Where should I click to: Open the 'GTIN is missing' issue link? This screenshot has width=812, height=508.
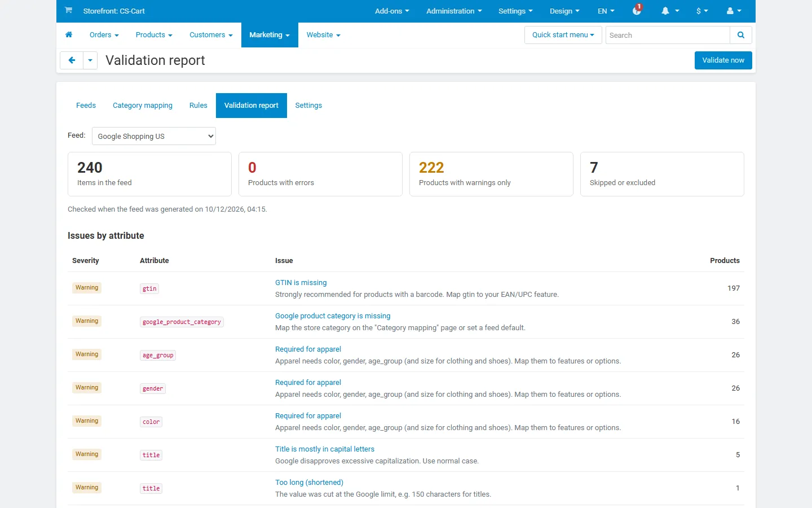(301, 283)
